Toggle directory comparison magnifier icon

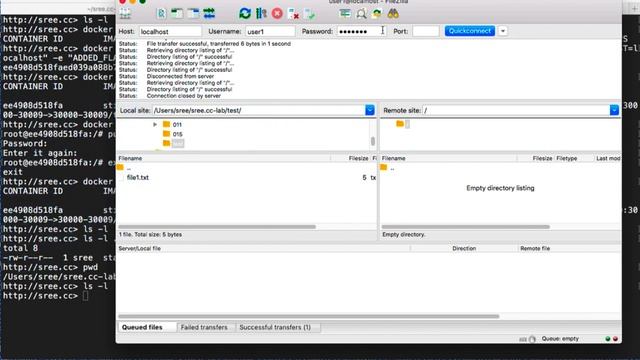pos(361,14)
